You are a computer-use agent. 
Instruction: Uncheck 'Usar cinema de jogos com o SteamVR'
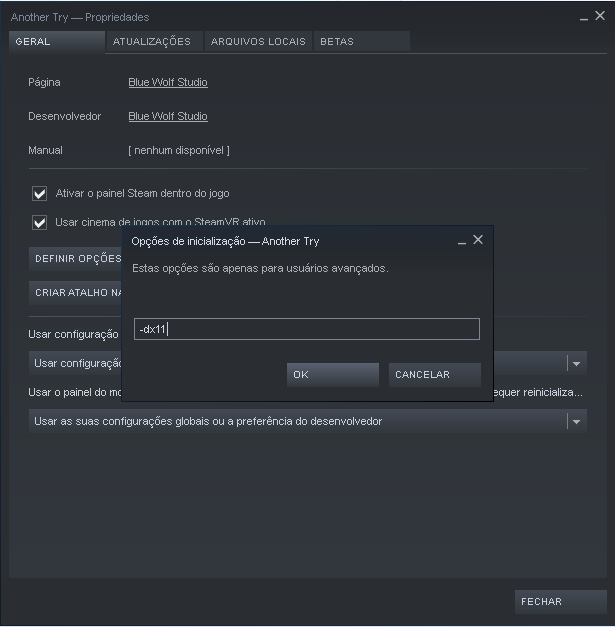(x=40, y=222)
